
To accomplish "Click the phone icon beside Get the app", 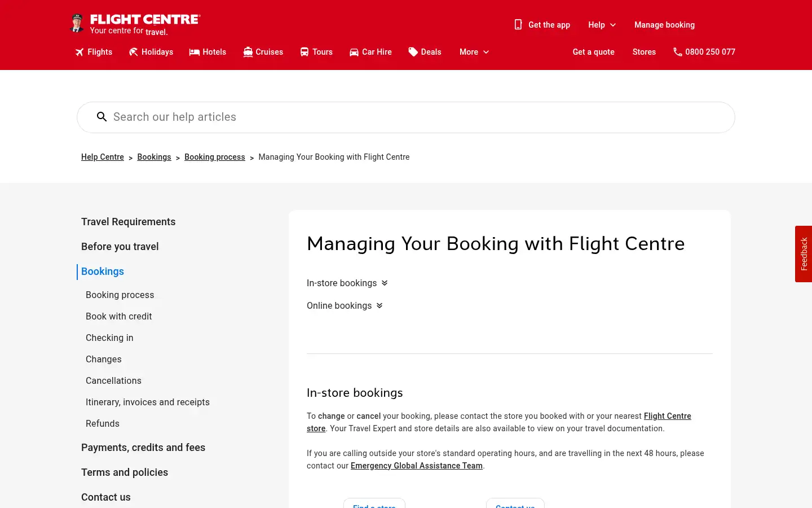I will pos(518,25).
